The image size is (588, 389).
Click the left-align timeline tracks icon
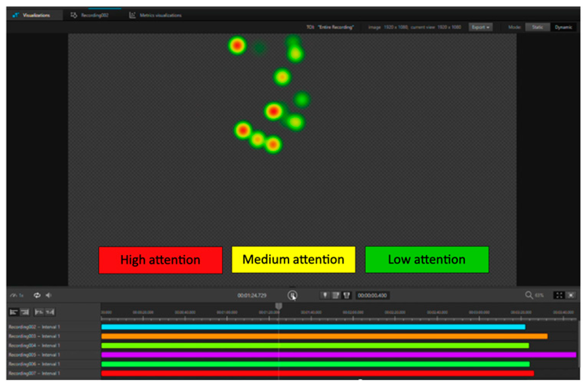pyautogui.click(x=14, y=312)
